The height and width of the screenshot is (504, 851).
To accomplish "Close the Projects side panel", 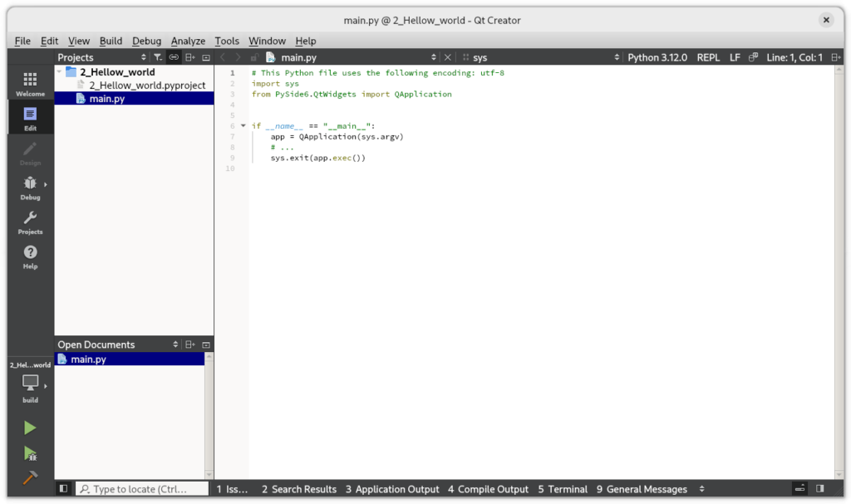I will click(x=206, y=57).
